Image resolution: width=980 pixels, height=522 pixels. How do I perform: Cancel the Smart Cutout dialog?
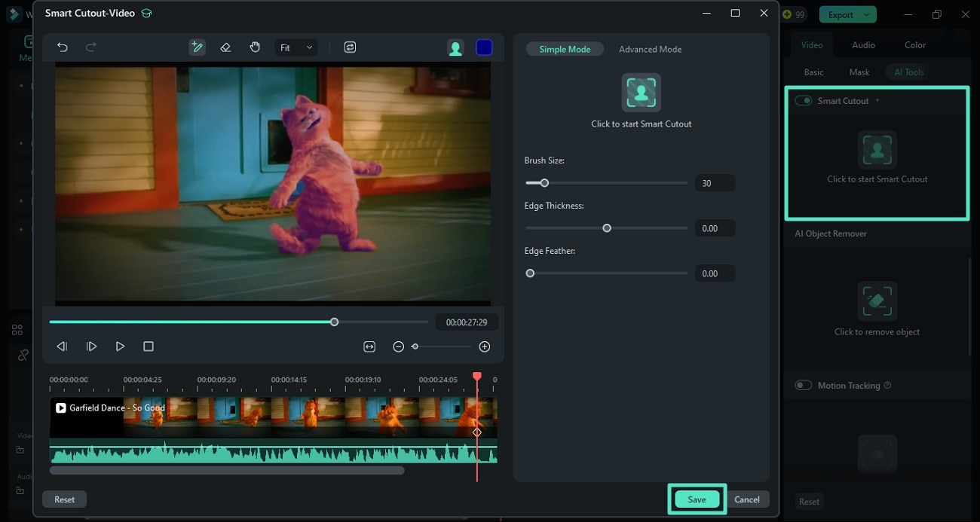(x=747, y=499)
